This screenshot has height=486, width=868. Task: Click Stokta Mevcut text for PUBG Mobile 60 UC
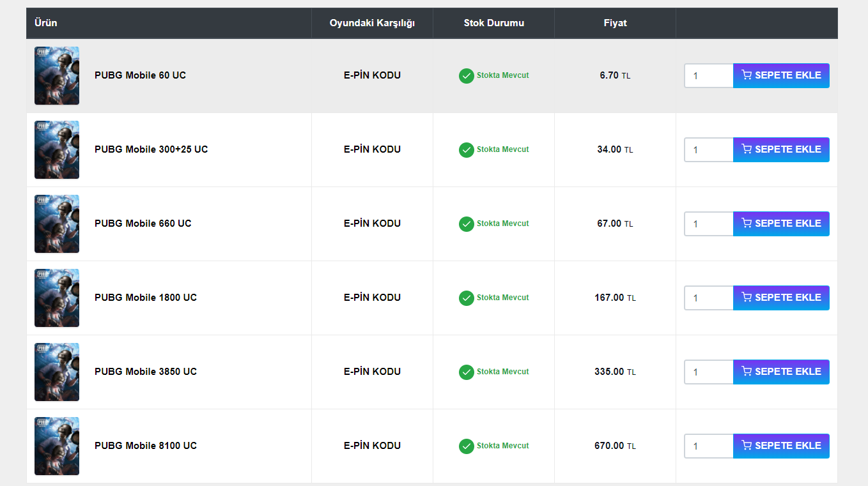pos(503,75)
